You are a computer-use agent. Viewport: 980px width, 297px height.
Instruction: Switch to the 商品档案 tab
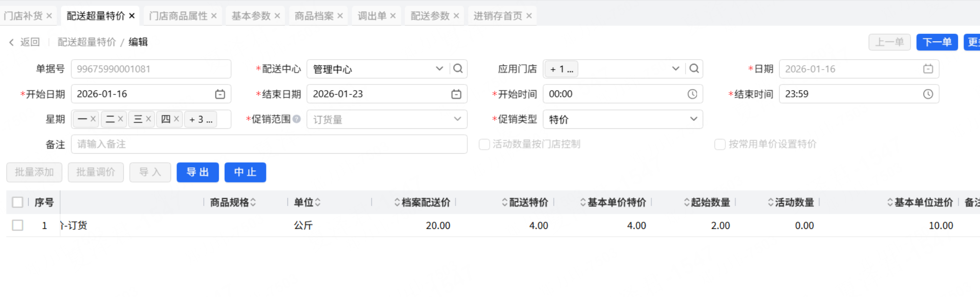[314, 16]
